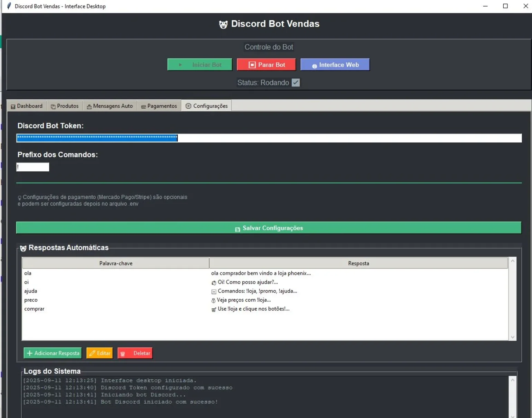The height and width of the screenshot is (418, 532).
Task: Click the floppy disk icon on Salvar Configurações
Action: tap(238, 229)
